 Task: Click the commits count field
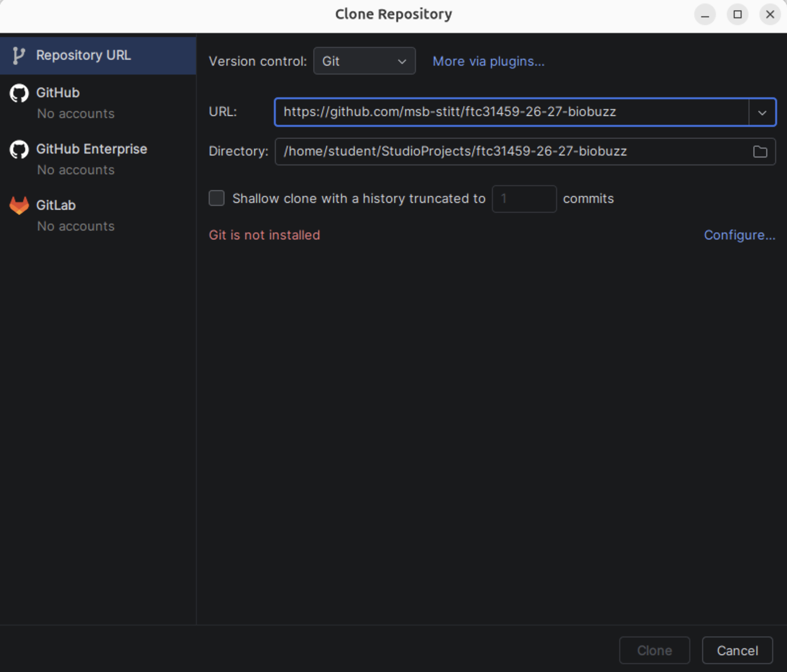point(524,199)
